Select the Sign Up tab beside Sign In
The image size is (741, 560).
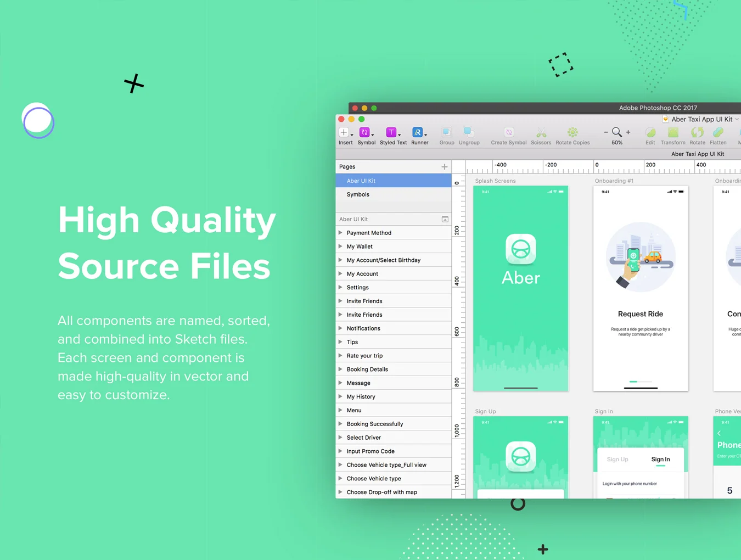617,460
